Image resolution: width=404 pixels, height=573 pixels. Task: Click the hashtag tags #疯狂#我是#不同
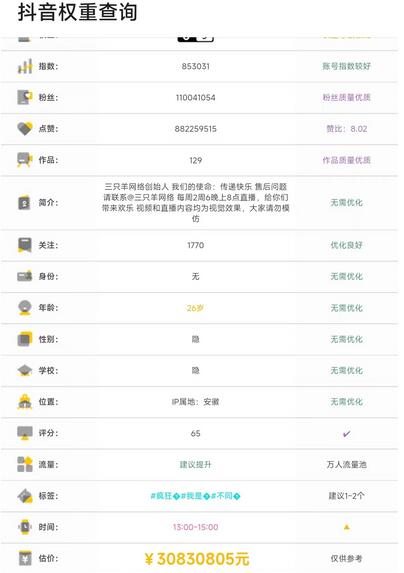(195, 496)
